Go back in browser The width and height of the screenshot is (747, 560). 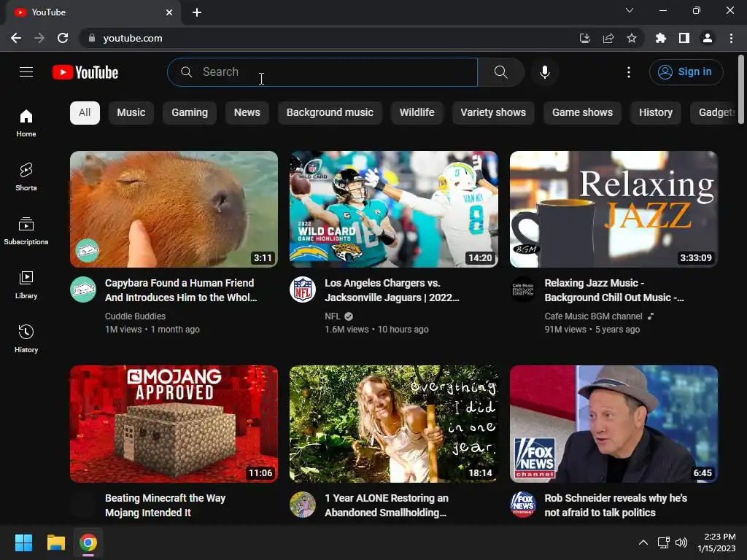click(x=16, y=38)
